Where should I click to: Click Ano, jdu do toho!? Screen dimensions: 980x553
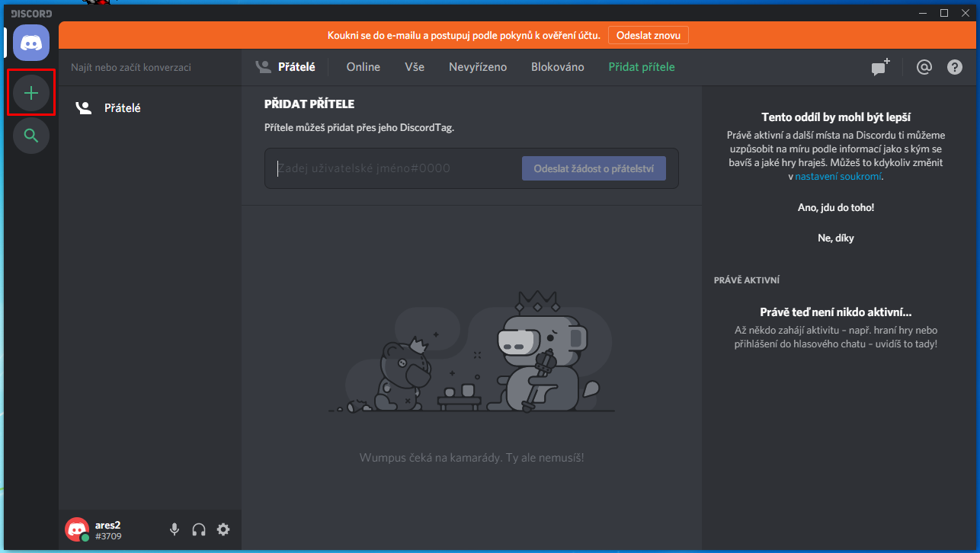tap(835, 207)
